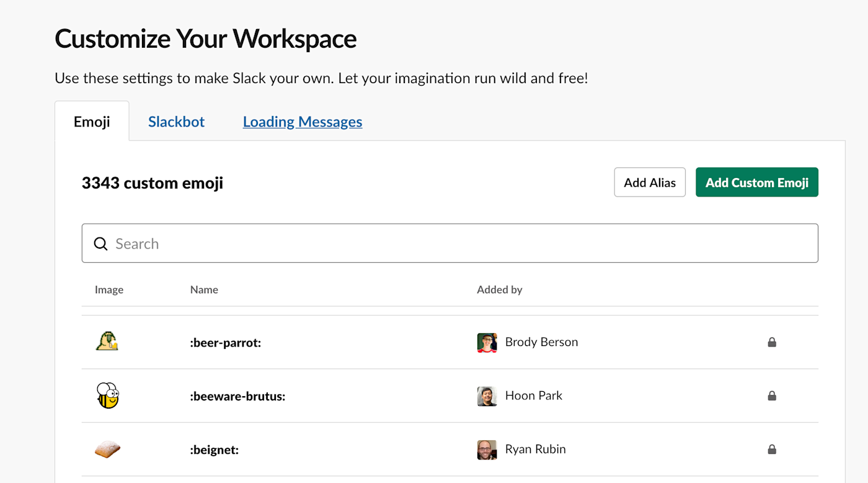
Task: Focus the emoji Search field
Action: pos(459,244)
